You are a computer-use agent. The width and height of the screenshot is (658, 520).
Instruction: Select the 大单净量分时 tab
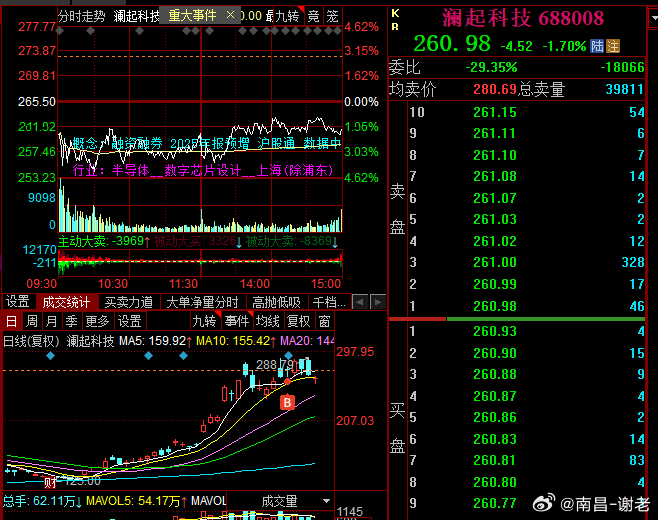point(202,302)
